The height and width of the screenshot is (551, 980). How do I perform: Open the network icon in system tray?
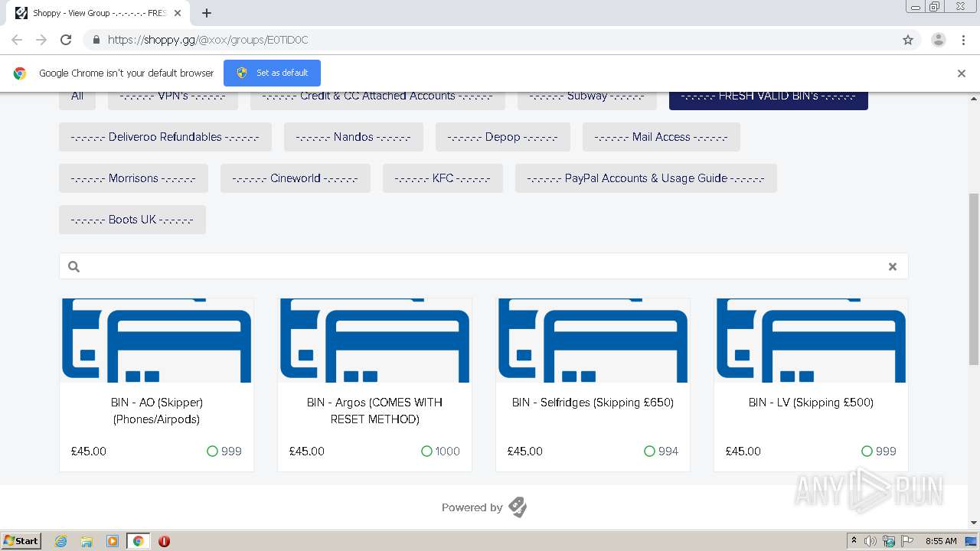pos(889,541)
